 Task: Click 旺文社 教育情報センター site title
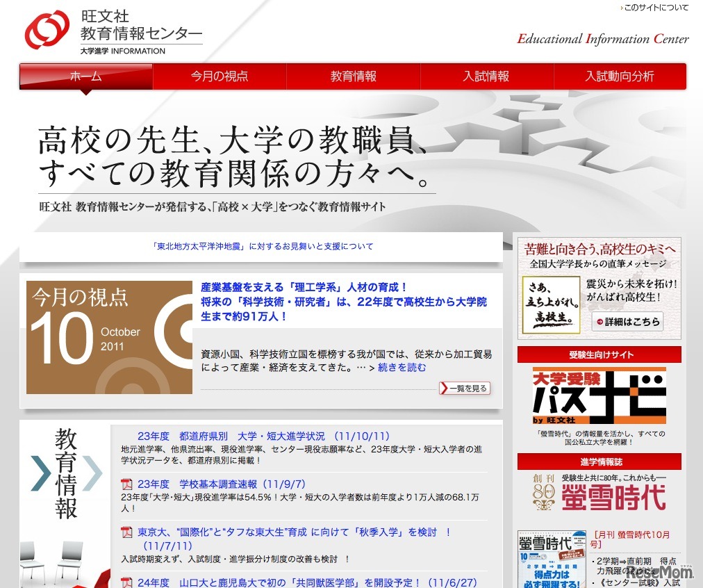[141, 25]
